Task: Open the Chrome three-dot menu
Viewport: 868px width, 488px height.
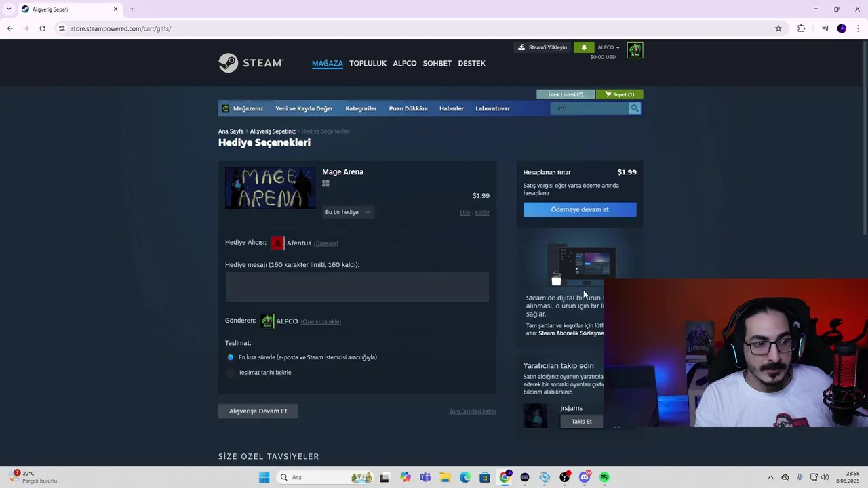Action: tap(858, 28)
